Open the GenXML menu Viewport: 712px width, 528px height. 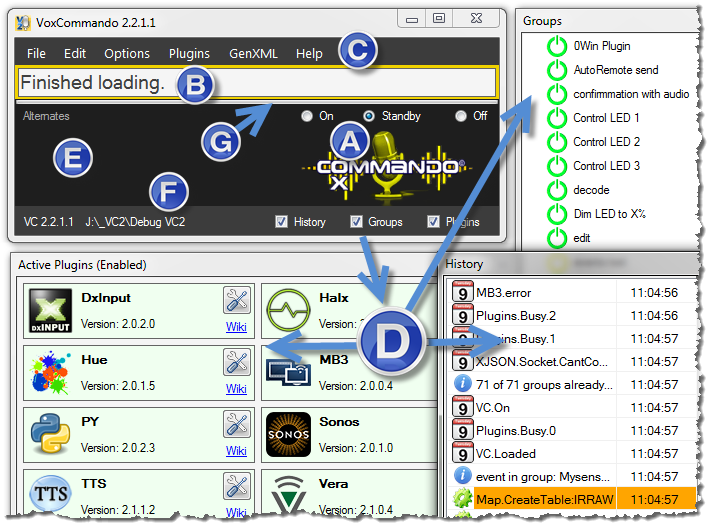coord(253,54)
